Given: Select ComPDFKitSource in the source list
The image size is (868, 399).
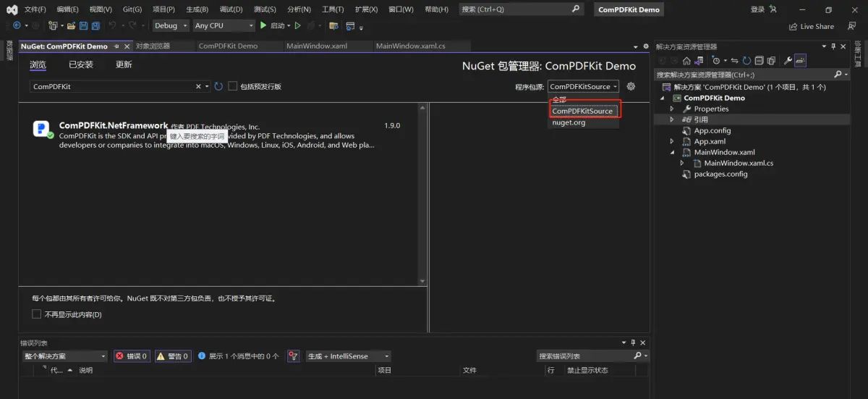Looking at the screenshot, I should pos(583,111).
